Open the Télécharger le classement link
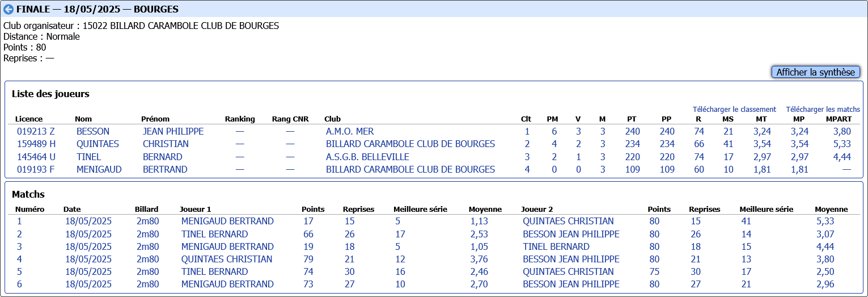868x297 pixels. pos(734,109)
